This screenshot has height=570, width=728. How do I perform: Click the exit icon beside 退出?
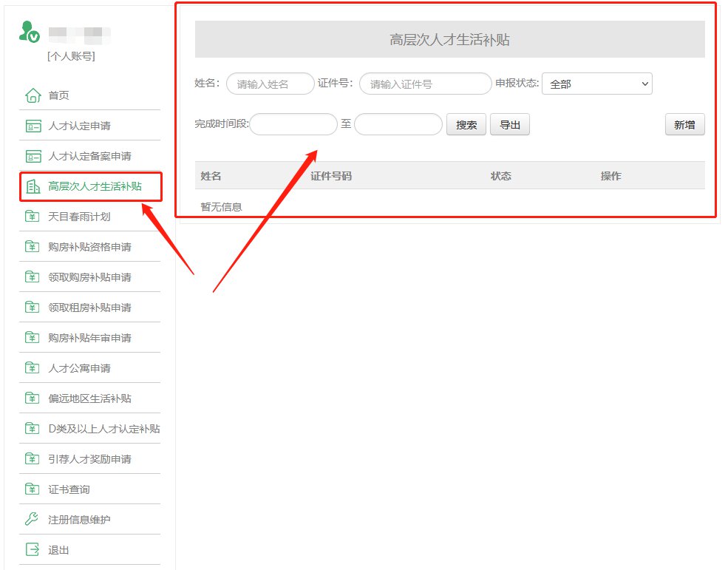pos(33,550)
